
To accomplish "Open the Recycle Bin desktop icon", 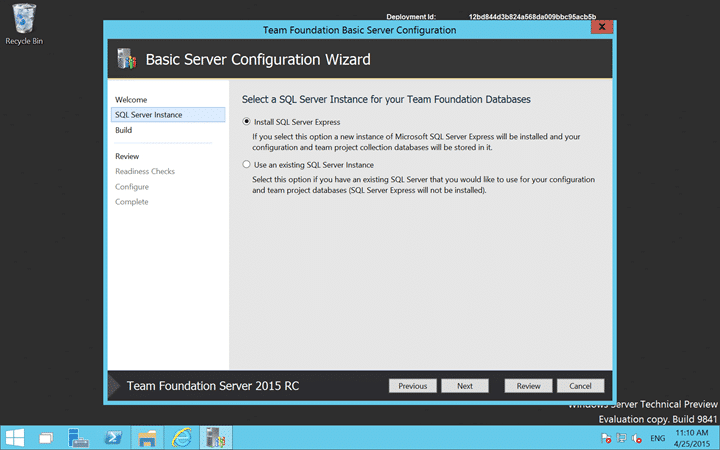I will [x=24, y=24].
